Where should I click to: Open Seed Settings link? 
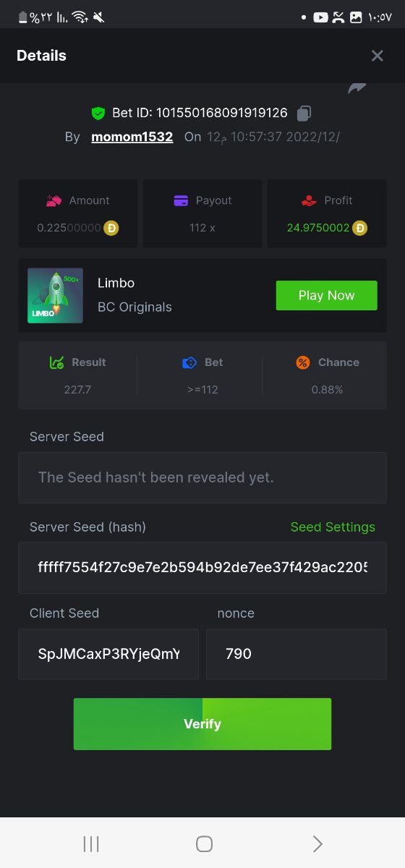pos(333,527)
